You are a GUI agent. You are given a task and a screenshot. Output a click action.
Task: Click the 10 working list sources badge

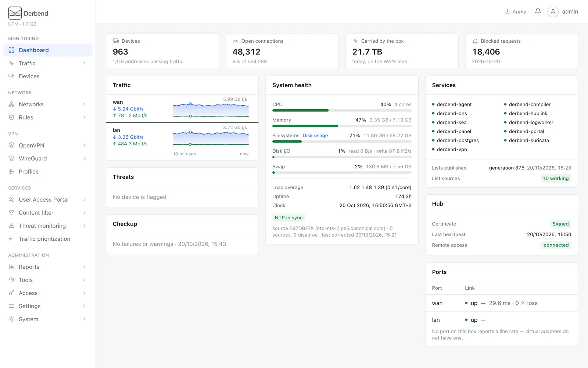point(556,178)
